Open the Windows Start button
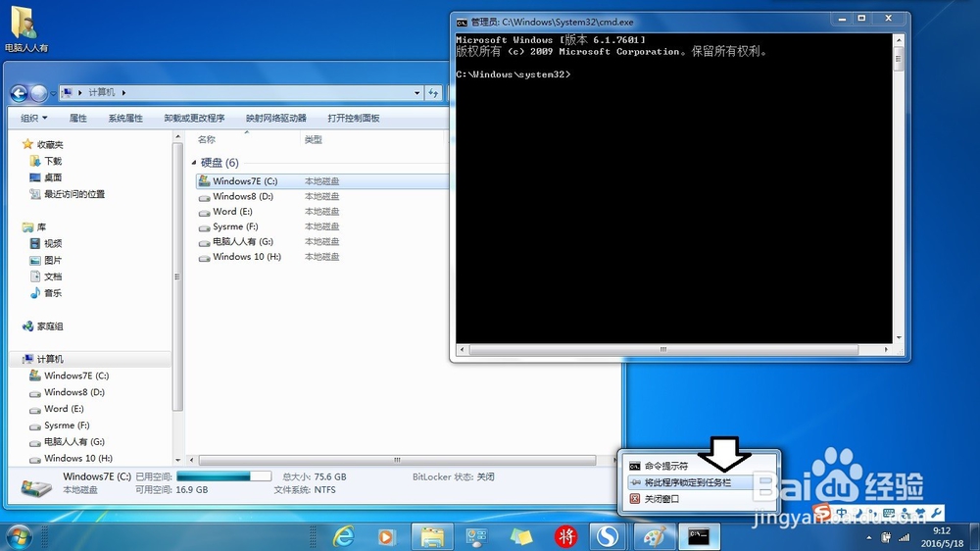This screenshot has height=551, width=980. click(x=18, y=537)
